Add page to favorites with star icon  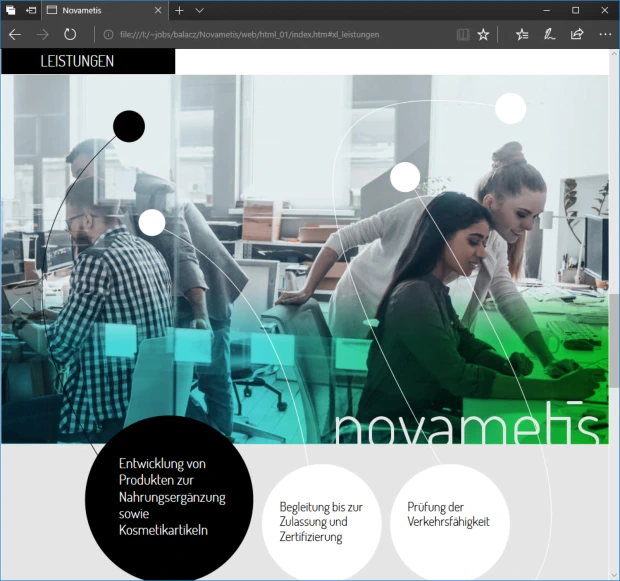pos(483,34)
